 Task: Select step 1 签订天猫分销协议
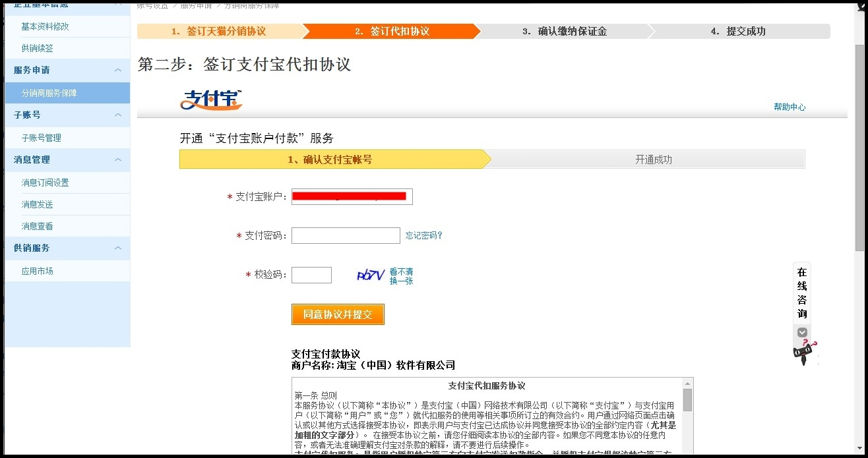point(219,32)
